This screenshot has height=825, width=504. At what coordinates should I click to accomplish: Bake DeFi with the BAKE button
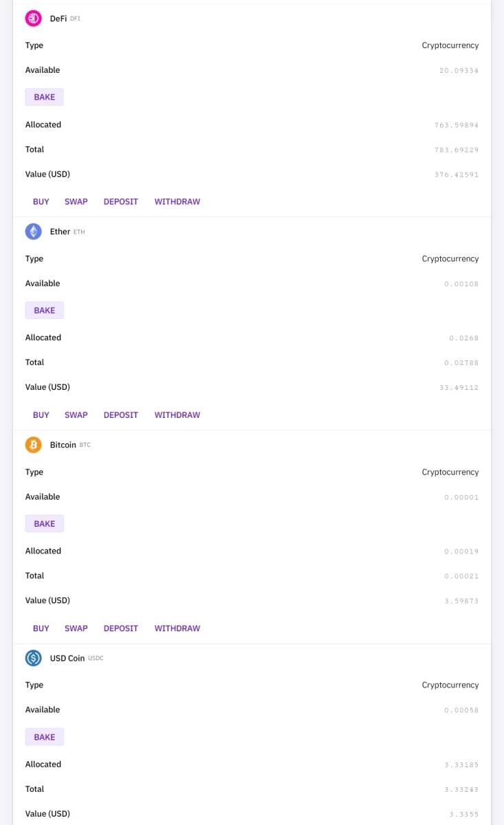point(45,97)
